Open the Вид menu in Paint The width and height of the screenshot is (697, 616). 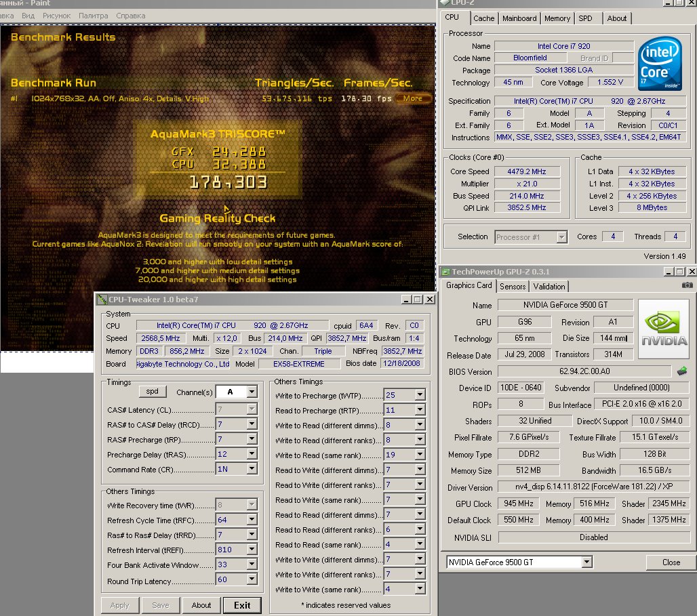pos(28,16)
